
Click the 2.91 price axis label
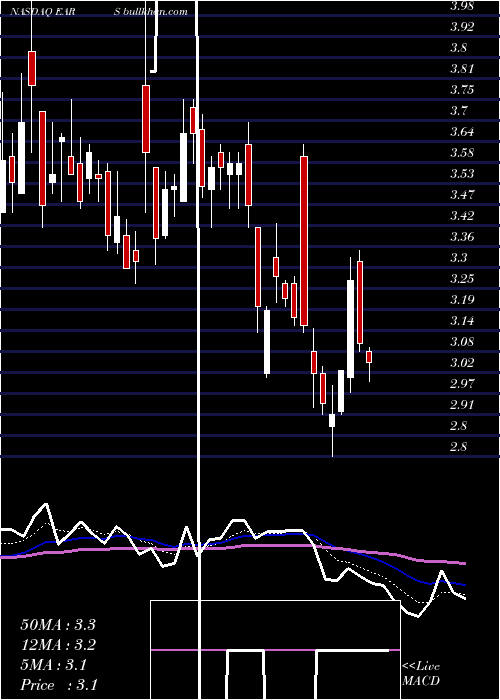pyautogui.click(x=462, y=404)
